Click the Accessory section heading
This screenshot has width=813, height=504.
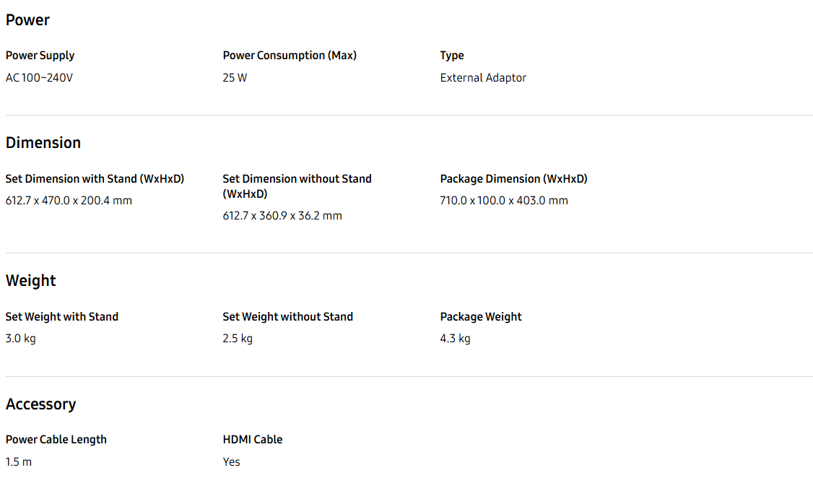coord(41,404)
